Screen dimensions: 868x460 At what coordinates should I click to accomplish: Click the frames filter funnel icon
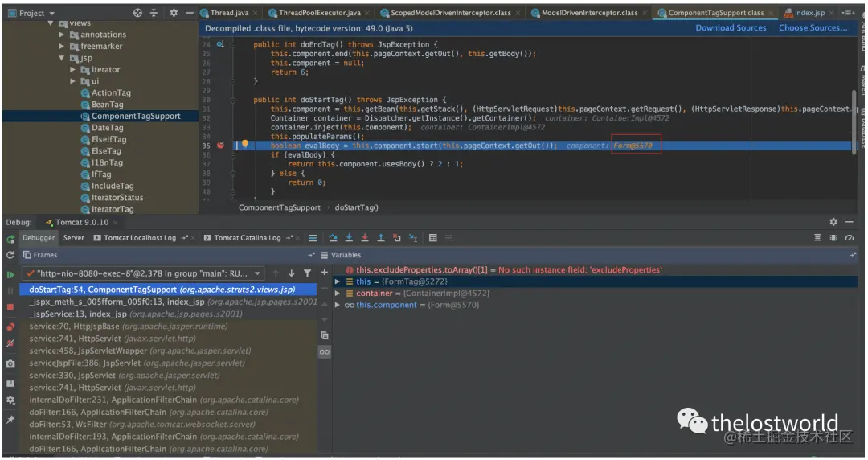307,273
